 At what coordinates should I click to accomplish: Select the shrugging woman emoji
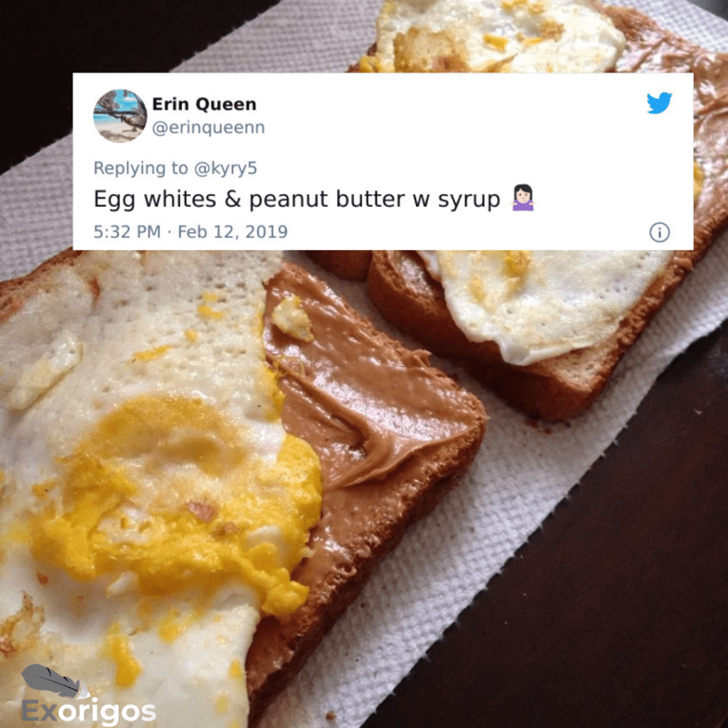[x=523, y=198]
